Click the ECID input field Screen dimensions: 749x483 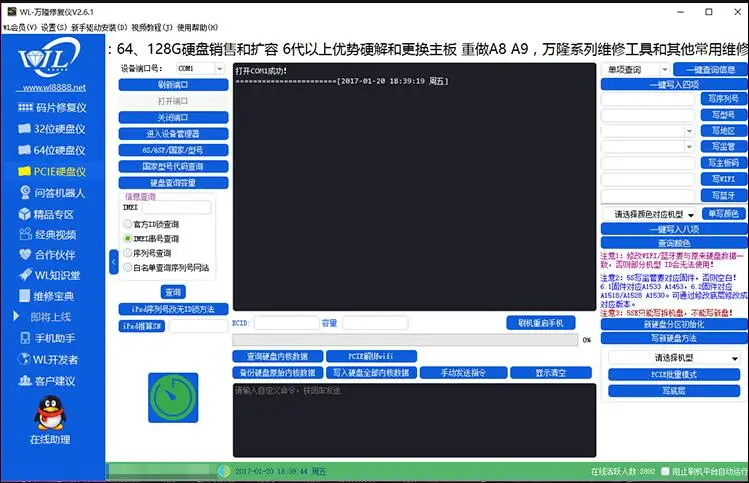287,323
